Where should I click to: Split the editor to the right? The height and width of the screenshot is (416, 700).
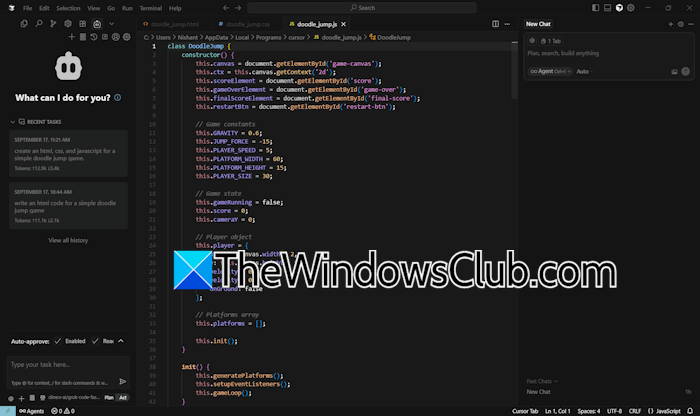click(496, 24)
